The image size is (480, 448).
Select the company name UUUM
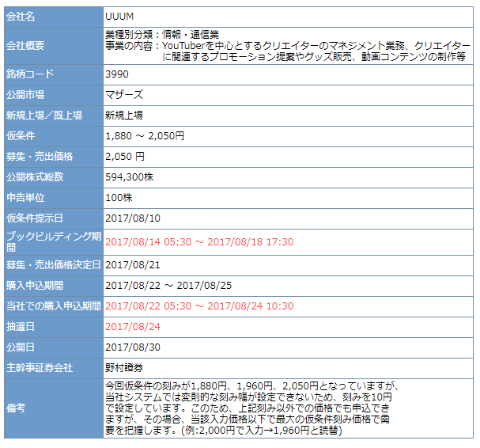tap(119, 17)
